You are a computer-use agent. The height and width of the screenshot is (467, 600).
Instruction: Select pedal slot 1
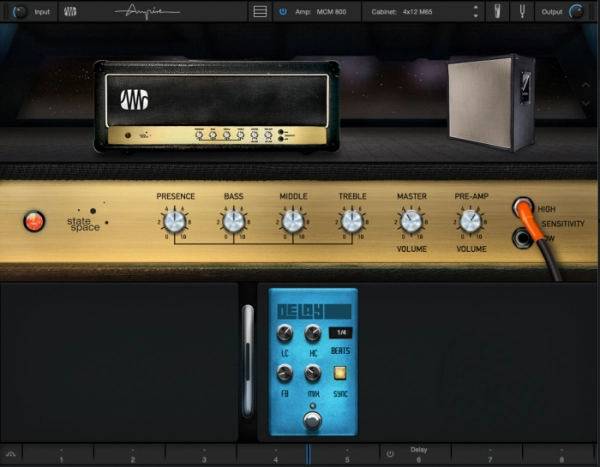coord(58,455)
